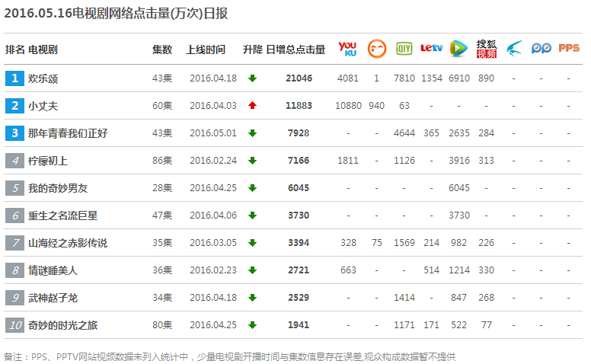Open the drama 小丈夫
The image size is (591, 364).
43,107
